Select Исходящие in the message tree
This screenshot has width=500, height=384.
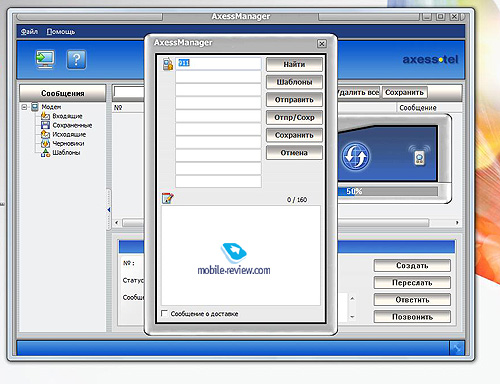click(69, 134)
